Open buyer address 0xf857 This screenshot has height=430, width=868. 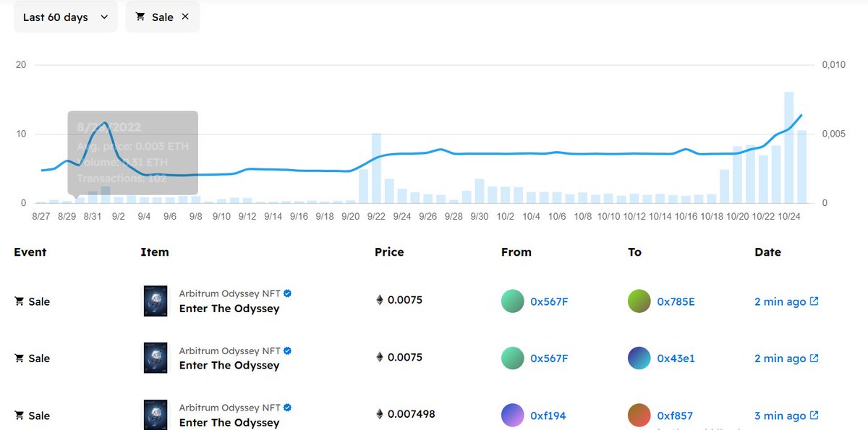coord(675,416)
